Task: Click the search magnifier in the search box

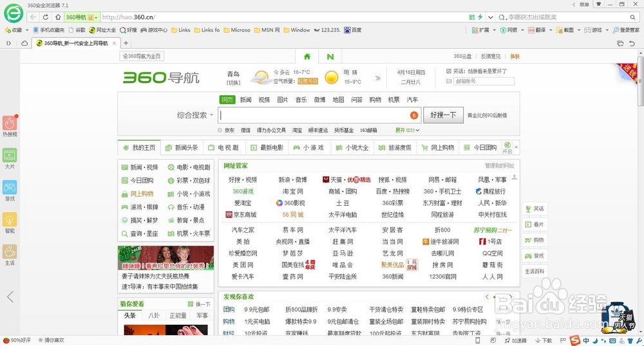Action: [x=633, y=17]
